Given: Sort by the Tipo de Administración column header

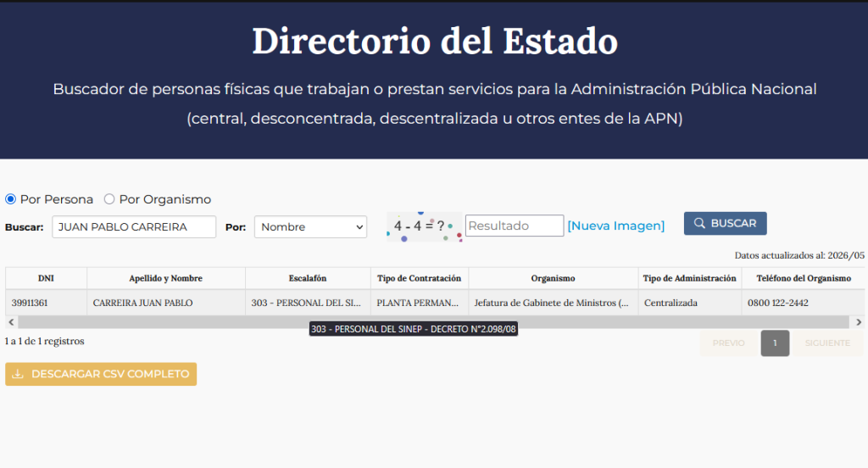Looking at the screenshot, I should 690,278.
